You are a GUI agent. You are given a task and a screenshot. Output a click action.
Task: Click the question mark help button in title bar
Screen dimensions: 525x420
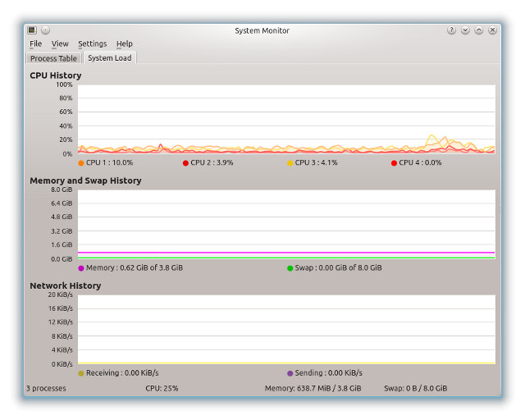451,30
